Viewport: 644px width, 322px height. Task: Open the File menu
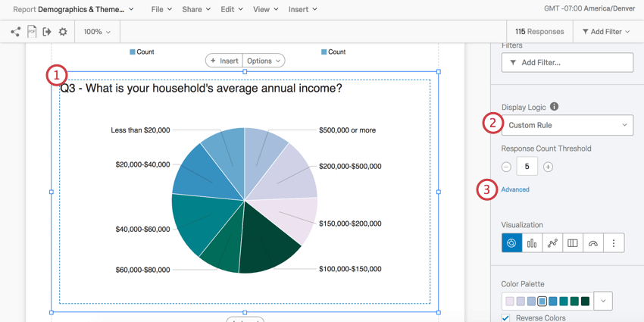[161, 9]
